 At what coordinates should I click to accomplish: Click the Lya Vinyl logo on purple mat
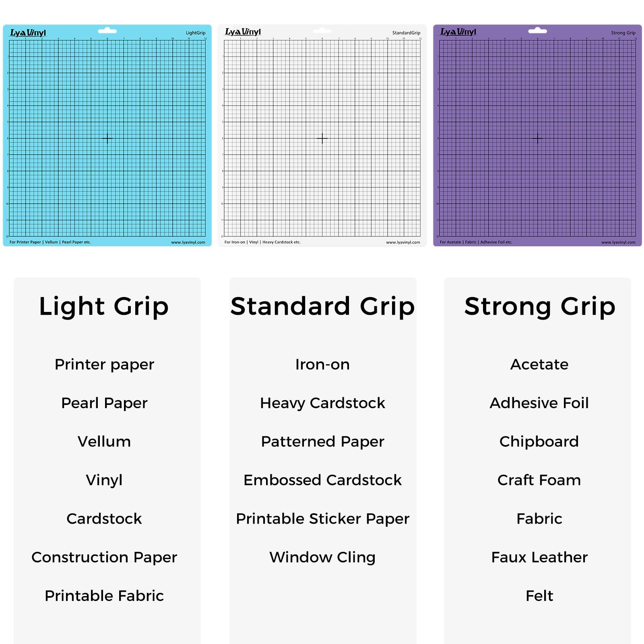tap(458, 32)
